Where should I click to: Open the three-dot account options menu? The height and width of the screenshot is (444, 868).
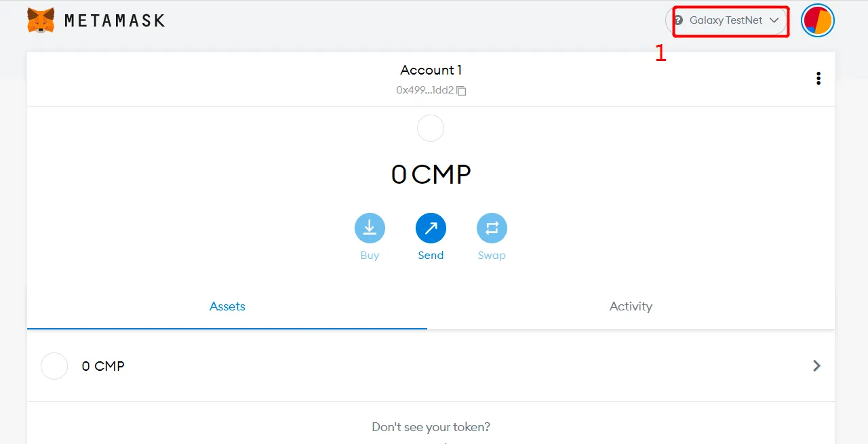click(x=818, y=79)
